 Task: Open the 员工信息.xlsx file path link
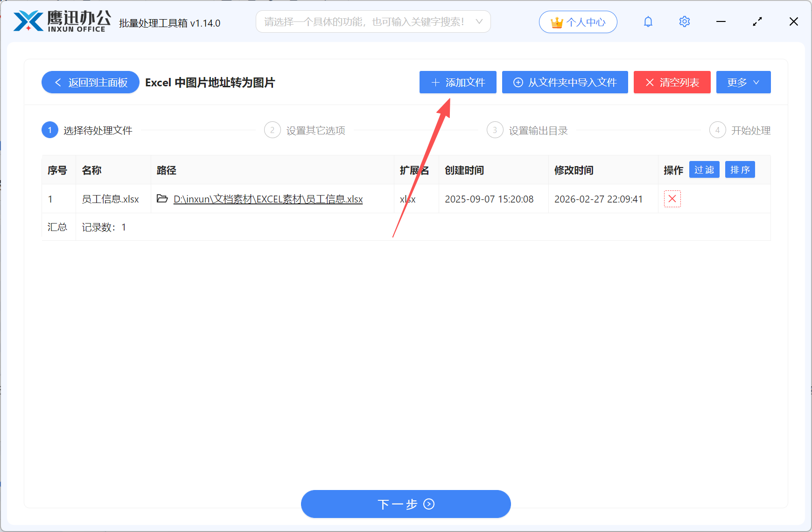coord(268,199)
